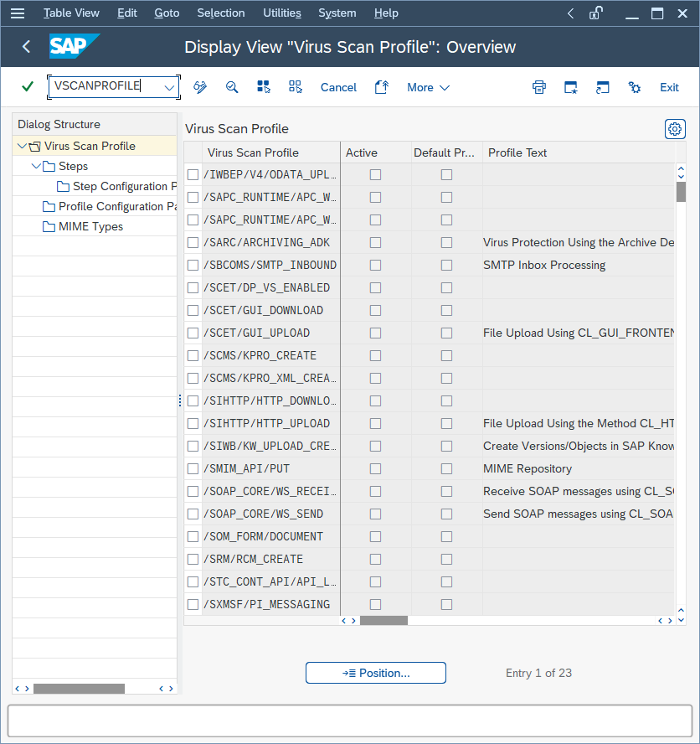Open the VSCANPROFILE command field dropdown

click(170, 86)
